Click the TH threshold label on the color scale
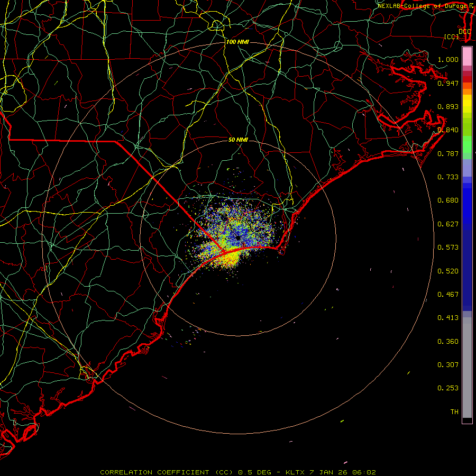This screenshot has width=476, height=476. click(x=454, y=412)
